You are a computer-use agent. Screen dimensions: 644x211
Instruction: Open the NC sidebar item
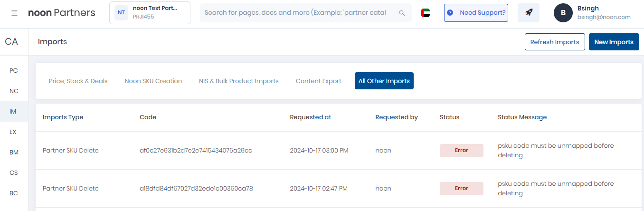click(14, 91)
